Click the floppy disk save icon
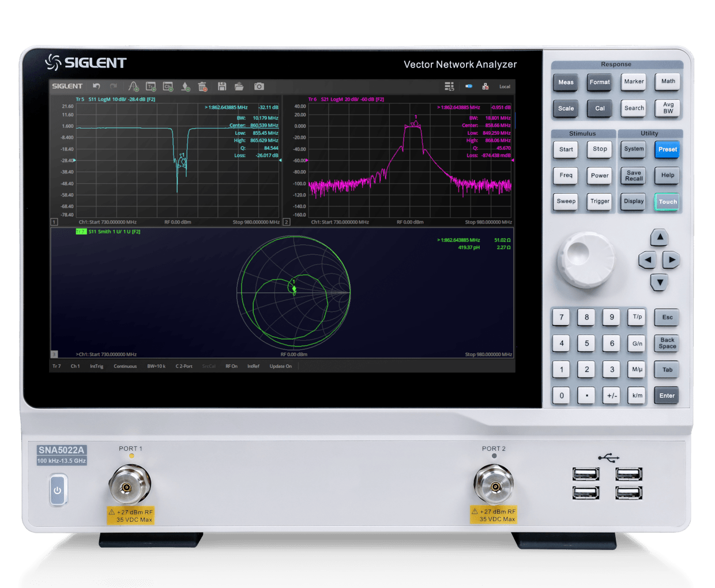 [x=222, y=86]
